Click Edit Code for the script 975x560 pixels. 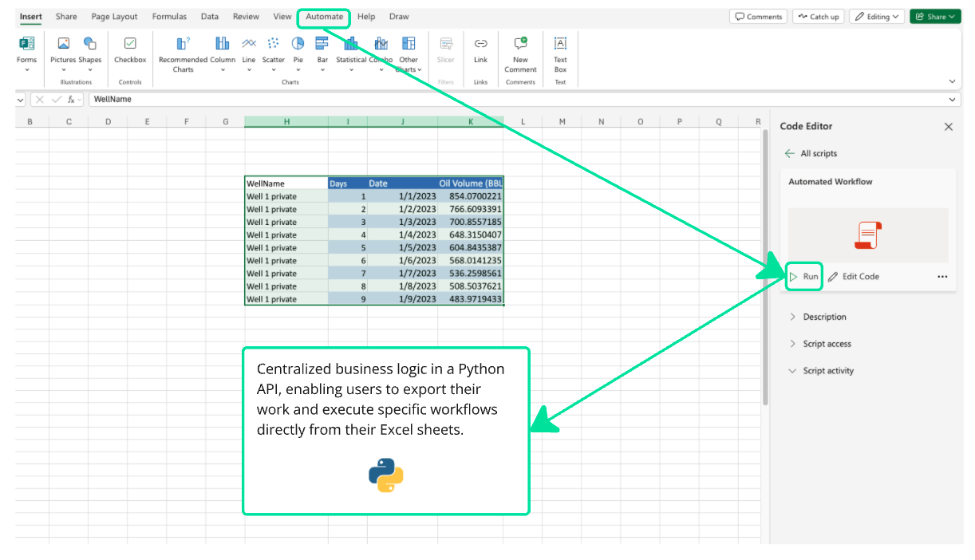pyautogui.click(x=854, y=276)
